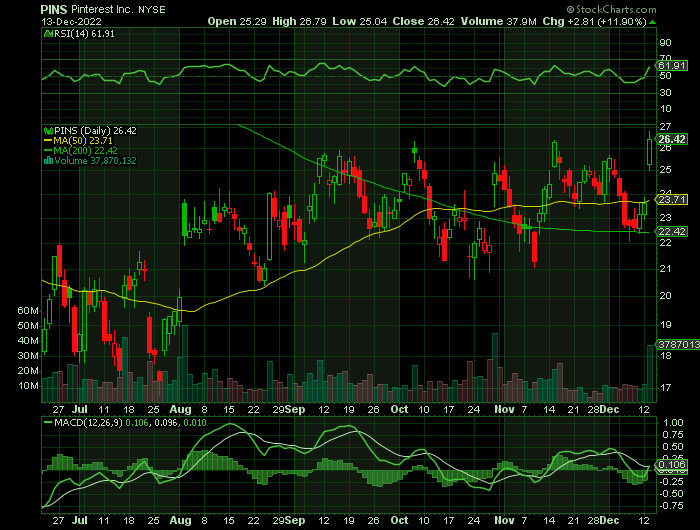Click the RSI 61.91 axis value tag

(x=672, y=66)
